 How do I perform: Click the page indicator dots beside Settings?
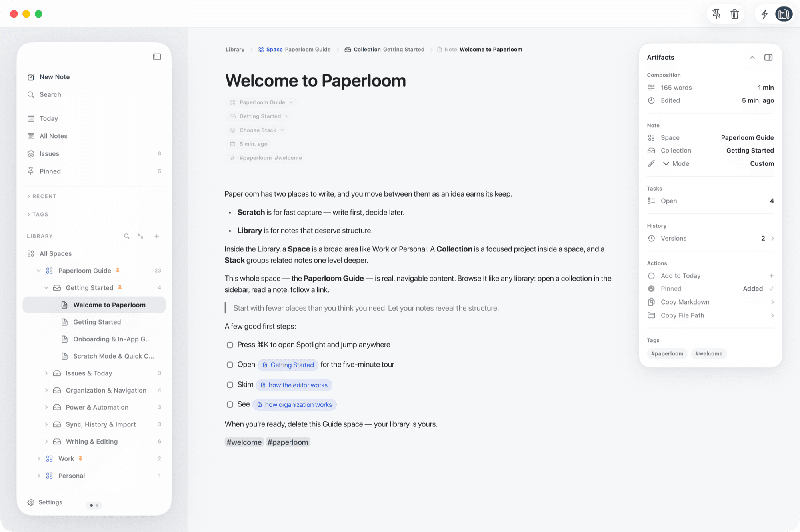[x=94, y=506]
